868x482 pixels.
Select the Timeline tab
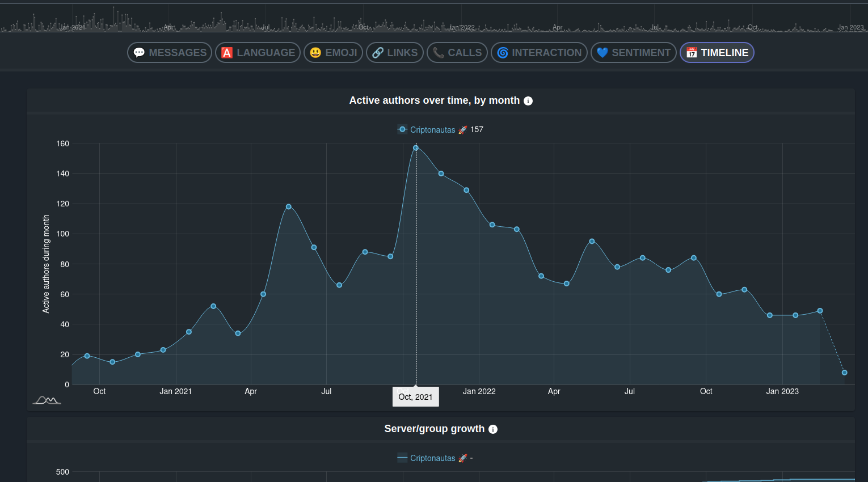point(717,53)
